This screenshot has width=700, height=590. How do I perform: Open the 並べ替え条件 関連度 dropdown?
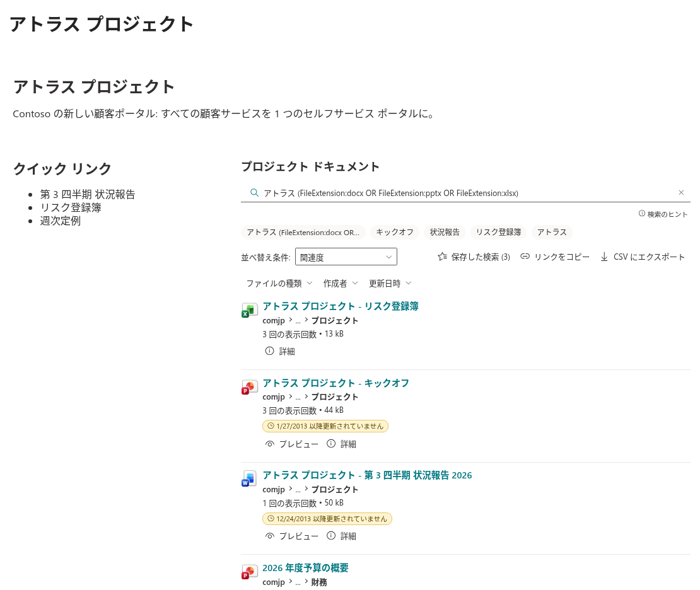coord(346,257)
